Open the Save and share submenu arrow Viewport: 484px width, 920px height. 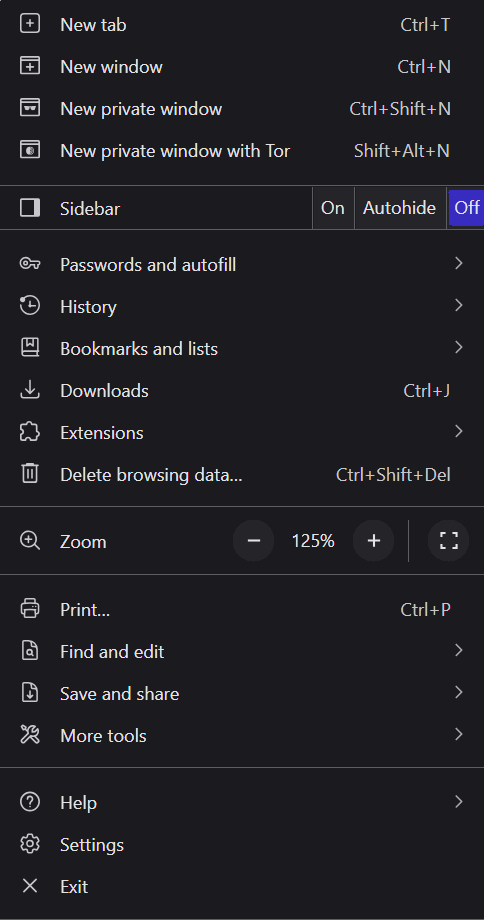(x=459, y=692)
